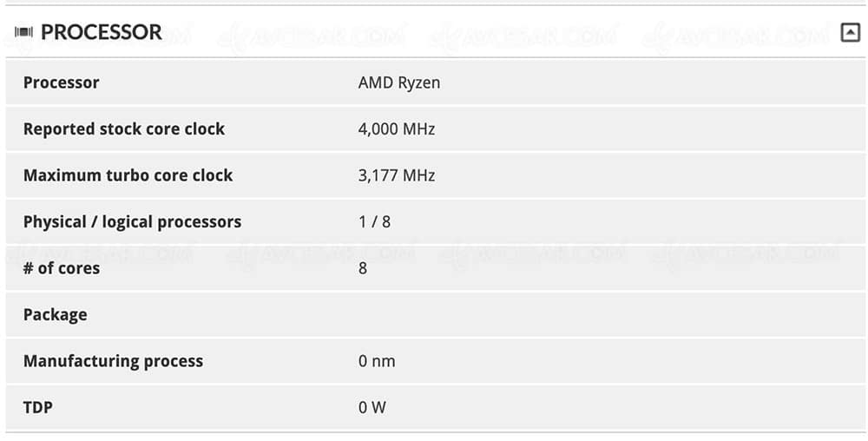Viewport: 868px width, 441px height.
Task: Click the 8 cores value
Action: click(x=363, y=268)
